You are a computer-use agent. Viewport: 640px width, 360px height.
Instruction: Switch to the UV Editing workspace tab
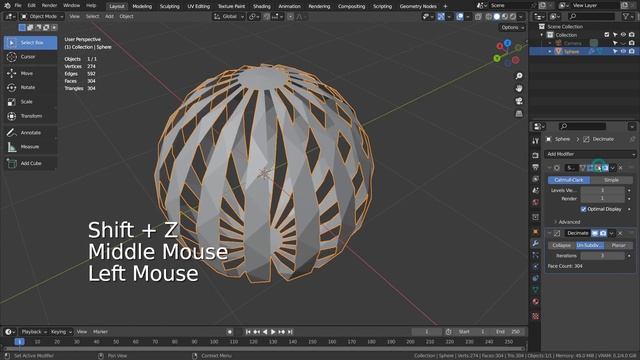click(198, 6)
